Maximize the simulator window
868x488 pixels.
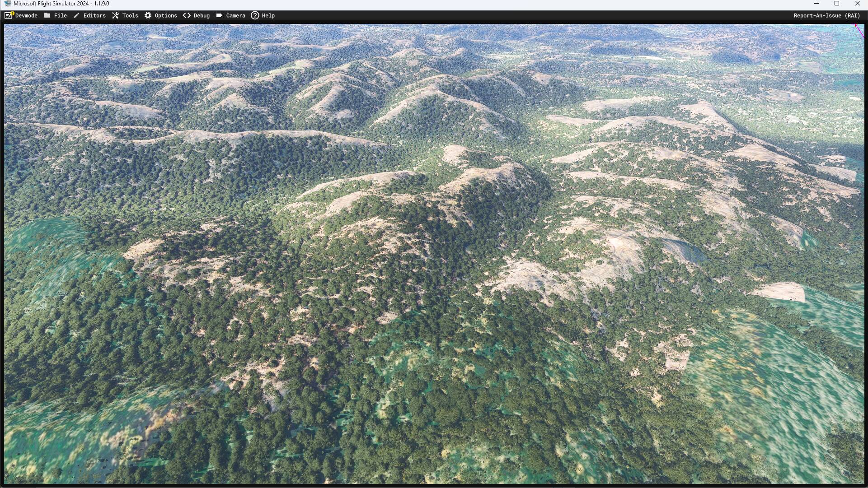[836, 4]
